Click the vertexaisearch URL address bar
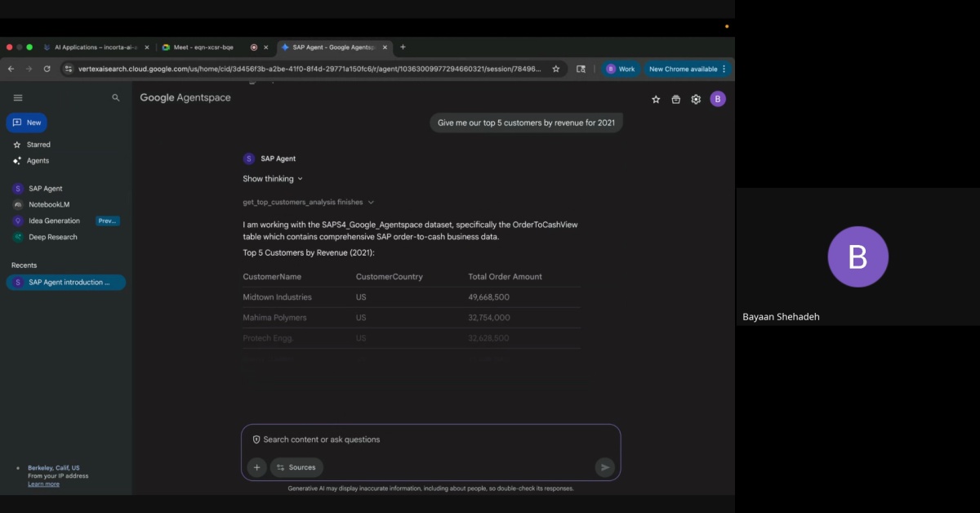The width and height of the screenshot is (980, 513). tap(310, 69)
